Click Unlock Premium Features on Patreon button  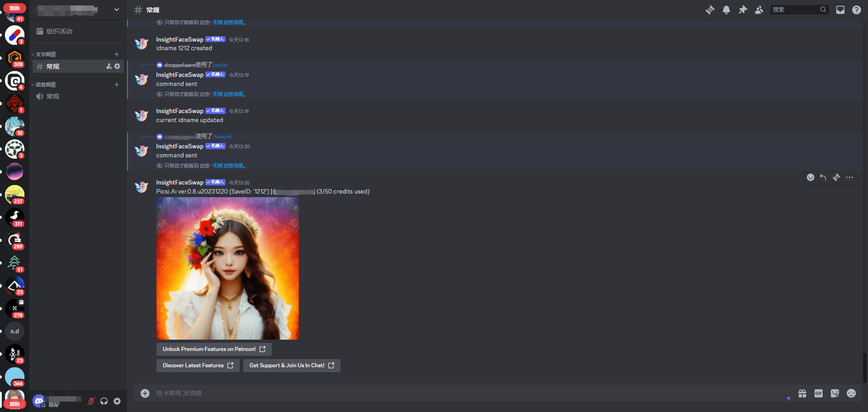[x=214, y=349]
